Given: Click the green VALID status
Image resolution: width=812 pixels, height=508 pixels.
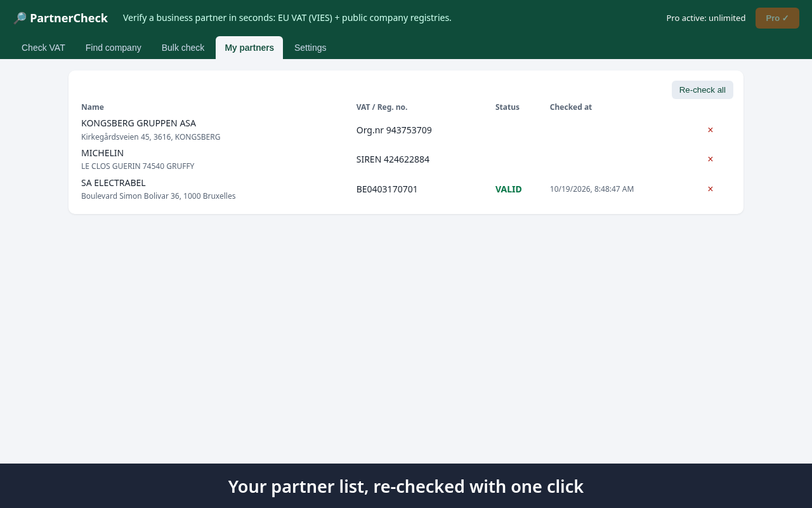Looking at the screenshot, I should click(509, 189).
